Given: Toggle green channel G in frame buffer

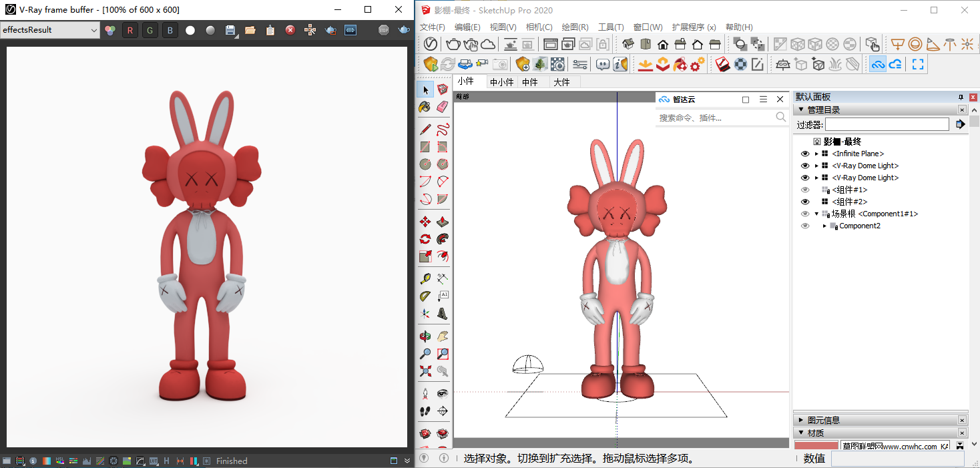Looking at the screenshot, I should (150, 30).
